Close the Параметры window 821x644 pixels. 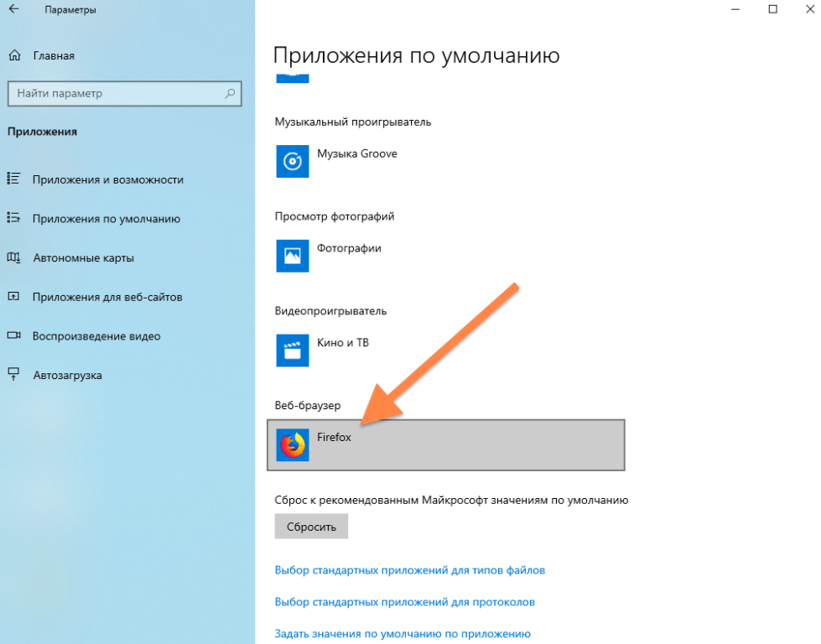(x=809, y=9)
